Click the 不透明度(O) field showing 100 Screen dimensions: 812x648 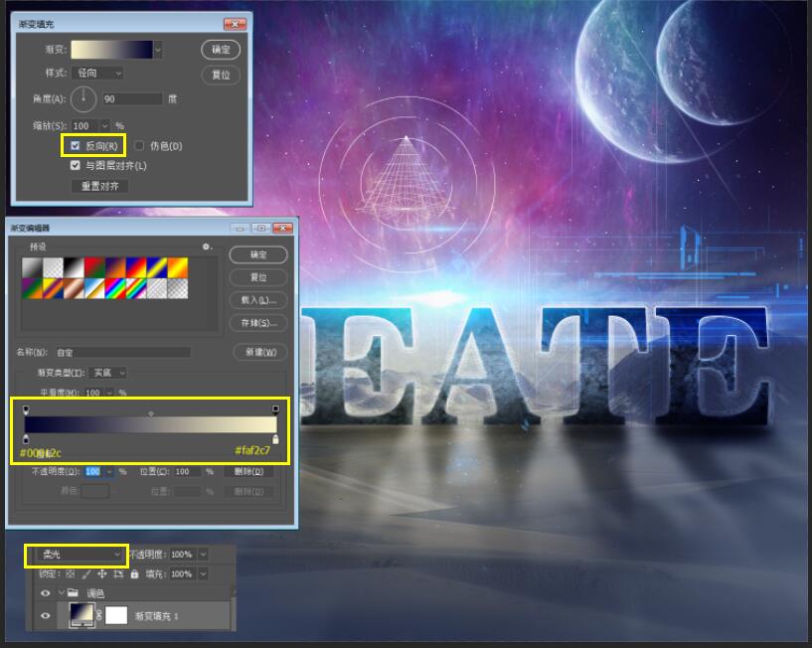[94, 471]
